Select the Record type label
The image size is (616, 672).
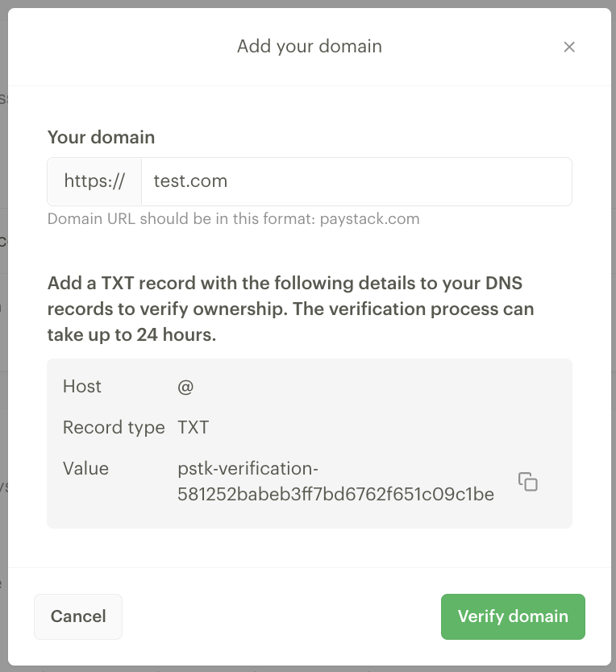click(x=114, y=427)
